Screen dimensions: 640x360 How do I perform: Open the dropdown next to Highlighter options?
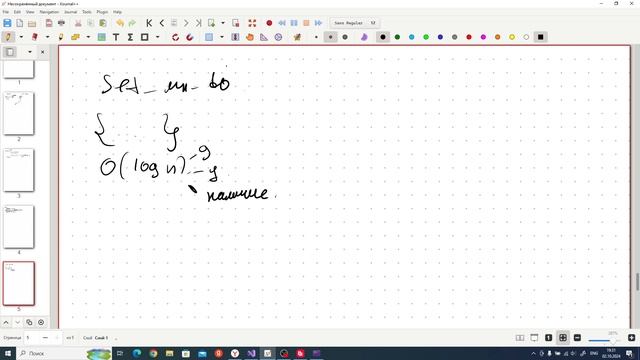[88, 37]
